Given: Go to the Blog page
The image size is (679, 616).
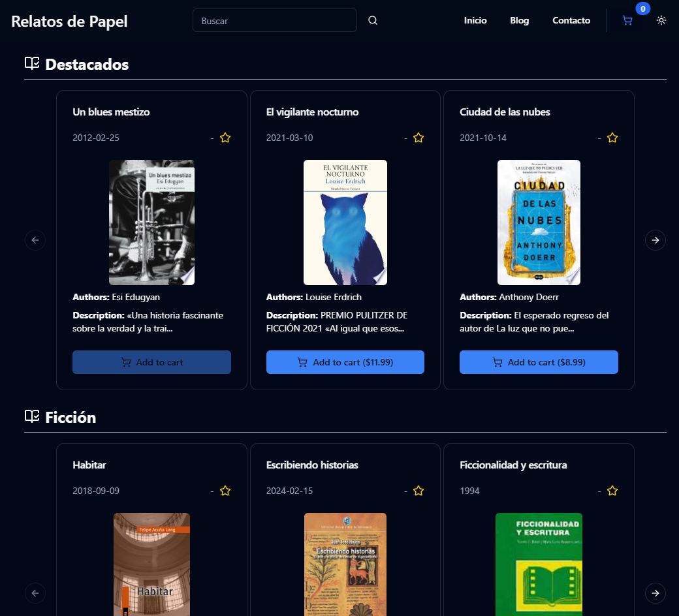Looking at the screenshot, I should (x=519, y=20).
